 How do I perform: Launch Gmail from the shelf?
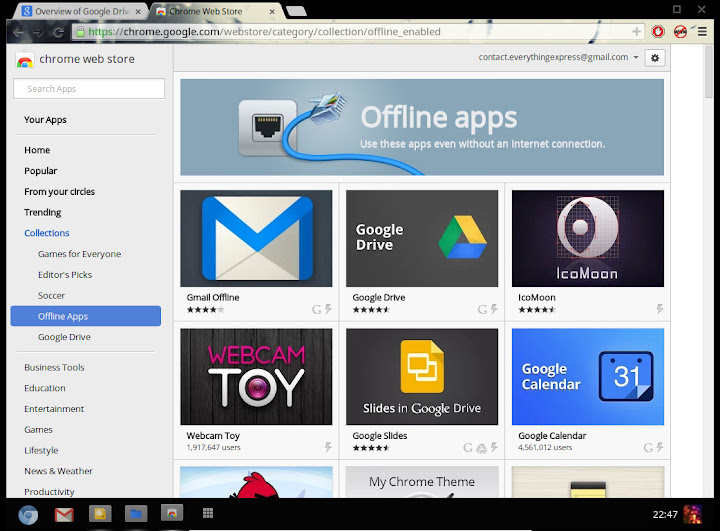click(64, 514)
